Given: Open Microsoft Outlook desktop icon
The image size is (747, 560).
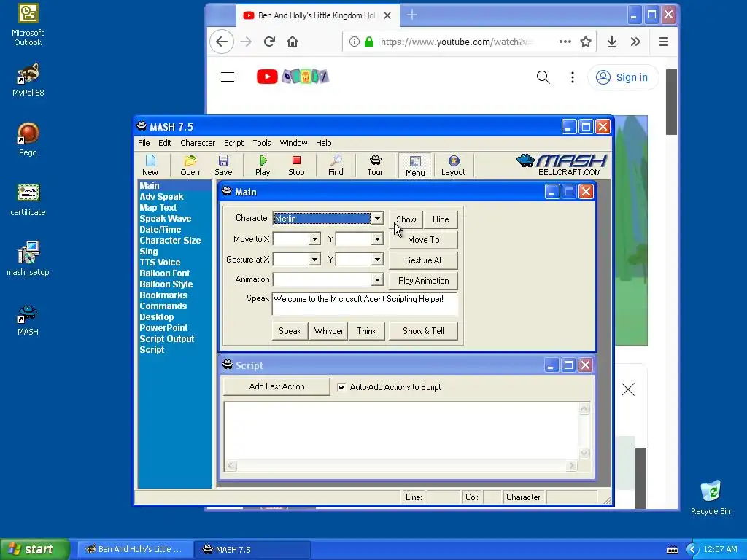Looking at the screenshot, I should pos(28,25).
